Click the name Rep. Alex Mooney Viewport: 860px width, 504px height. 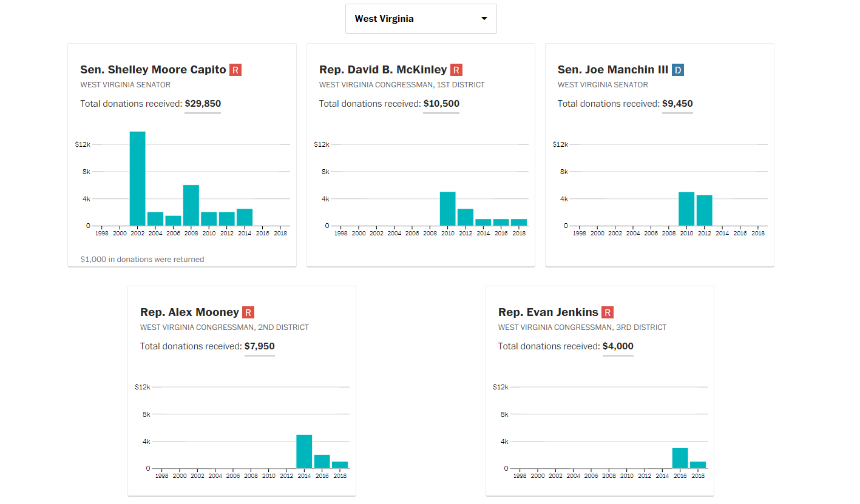click(189, 312)
